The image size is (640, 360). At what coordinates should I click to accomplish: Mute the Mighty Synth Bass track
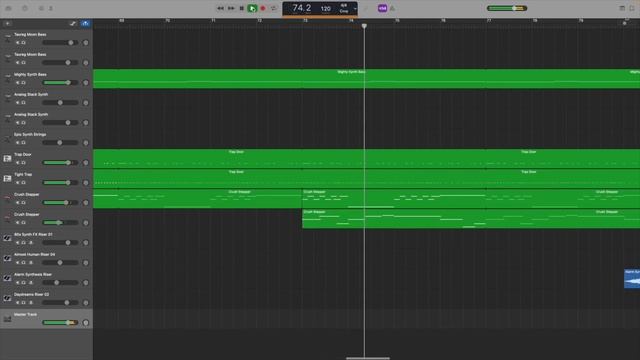click(18, 82)
